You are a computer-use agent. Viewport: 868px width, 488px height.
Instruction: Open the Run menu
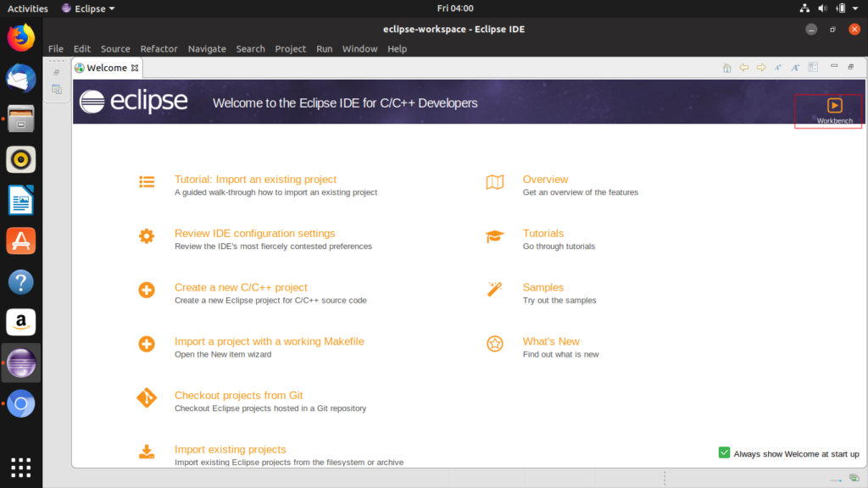pyautogui.click(x=325, y=48)
